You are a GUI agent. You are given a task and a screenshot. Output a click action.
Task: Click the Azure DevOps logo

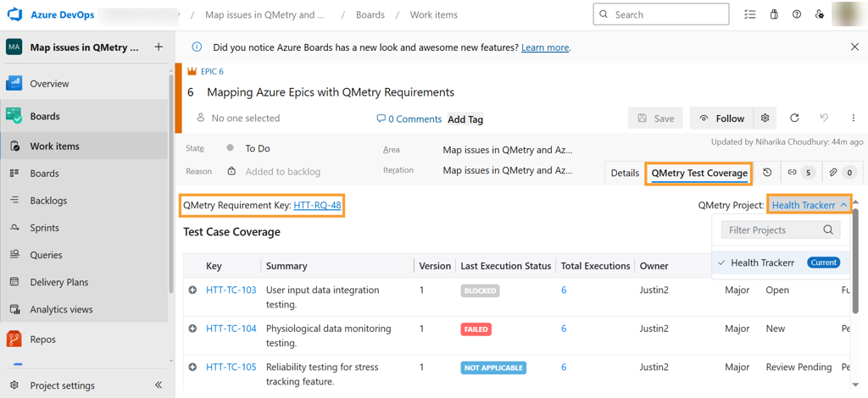pos(14,15)
